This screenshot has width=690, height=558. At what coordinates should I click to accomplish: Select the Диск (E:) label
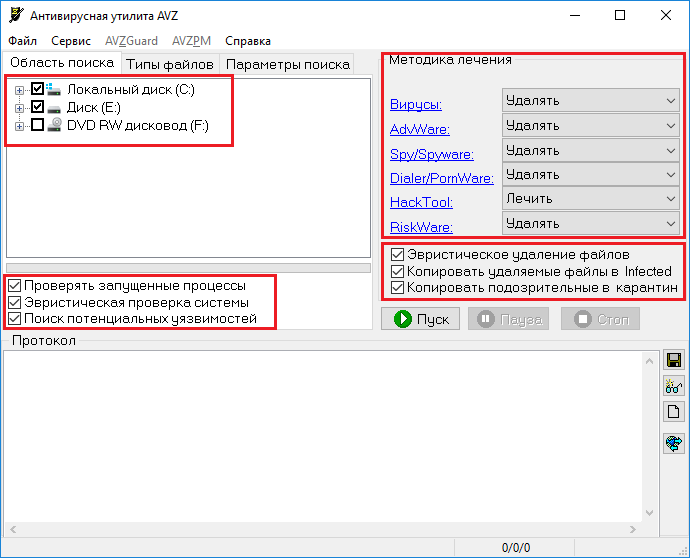pyautogui.click(x=94, y=108)
